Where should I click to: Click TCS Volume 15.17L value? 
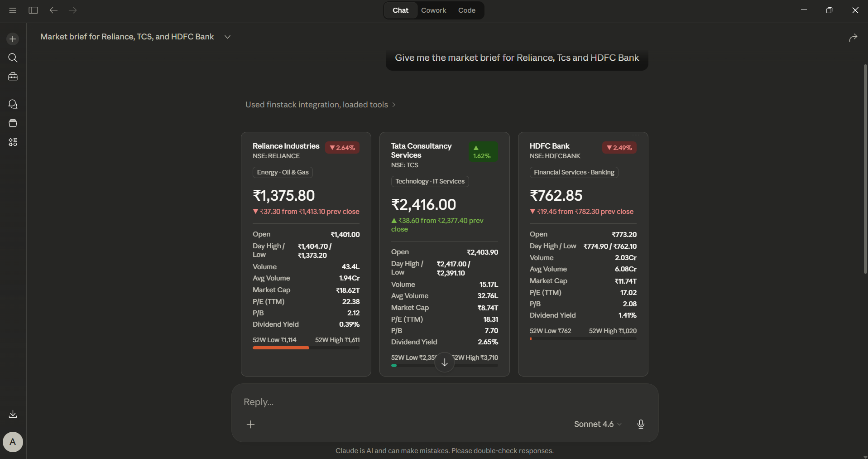point(489,285)
